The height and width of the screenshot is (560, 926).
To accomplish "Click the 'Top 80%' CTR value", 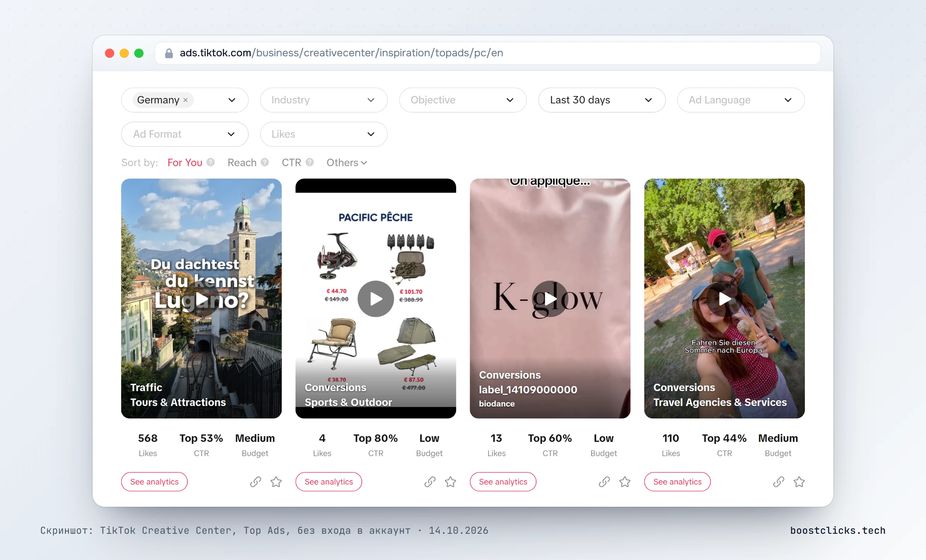I will (x=376, y=438).
